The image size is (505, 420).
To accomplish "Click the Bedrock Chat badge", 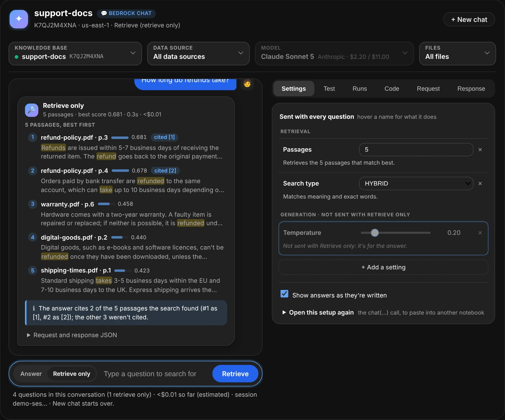I will (126, 13).
